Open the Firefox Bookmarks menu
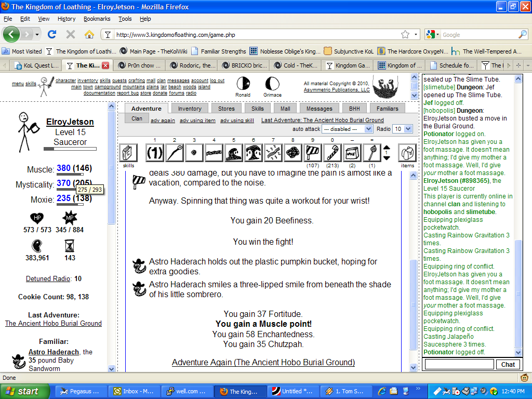 coord(97,19)
